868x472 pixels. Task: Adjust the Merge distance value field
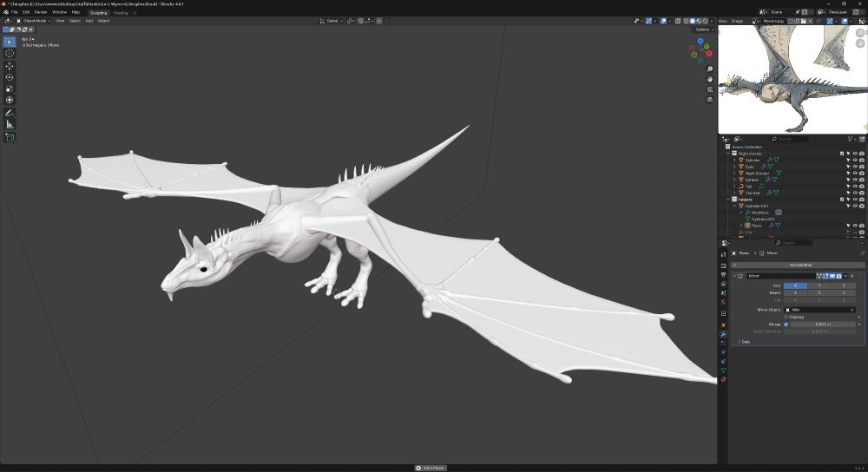coord(822,324)
